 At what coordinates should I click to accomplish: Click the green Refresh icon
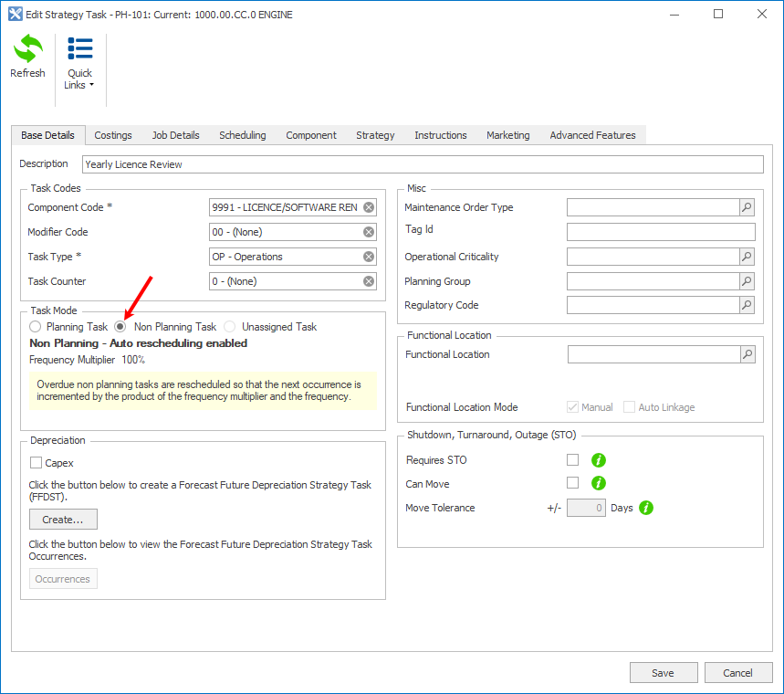click(x=28, y=48)
